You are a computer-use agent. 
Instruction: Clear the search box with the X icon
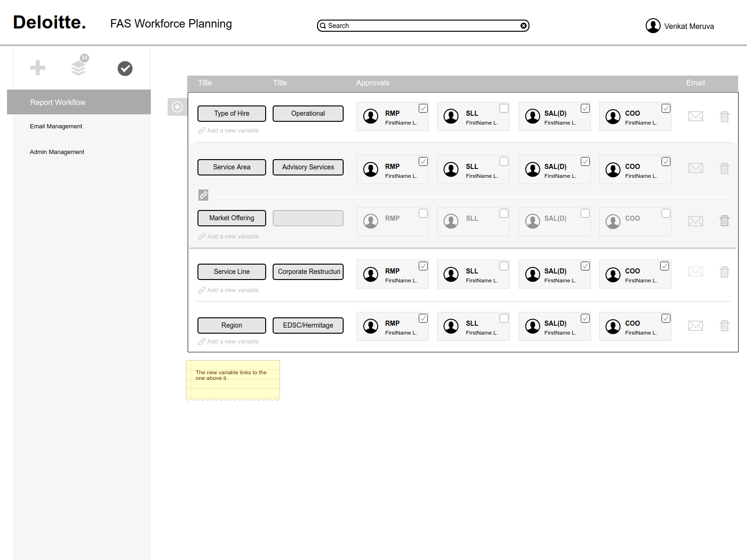[x=524, y=26]
